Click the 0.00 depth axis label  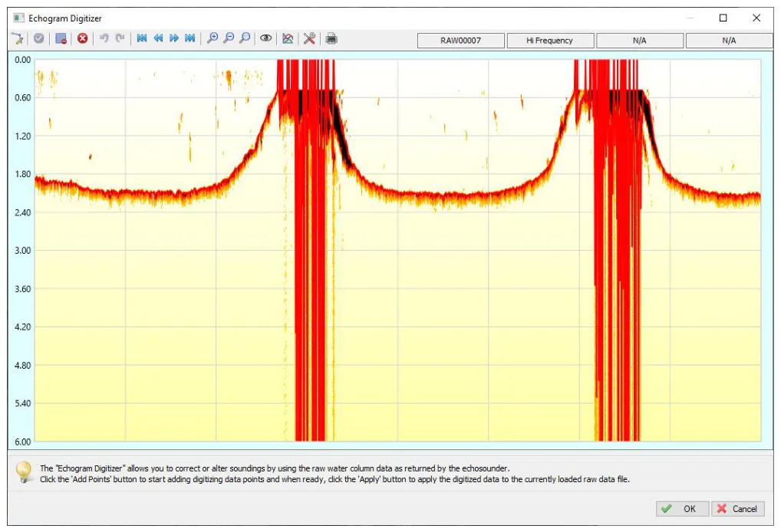22,60
